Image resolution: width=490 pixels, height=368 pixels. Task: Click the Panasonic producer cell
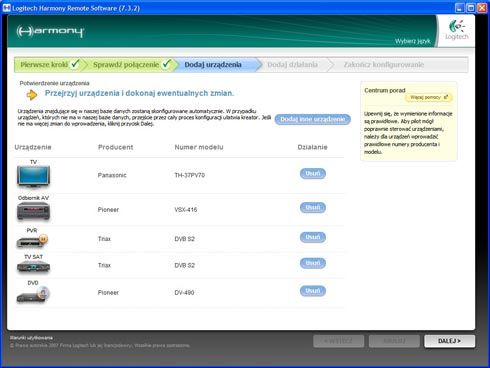(112, 175)
